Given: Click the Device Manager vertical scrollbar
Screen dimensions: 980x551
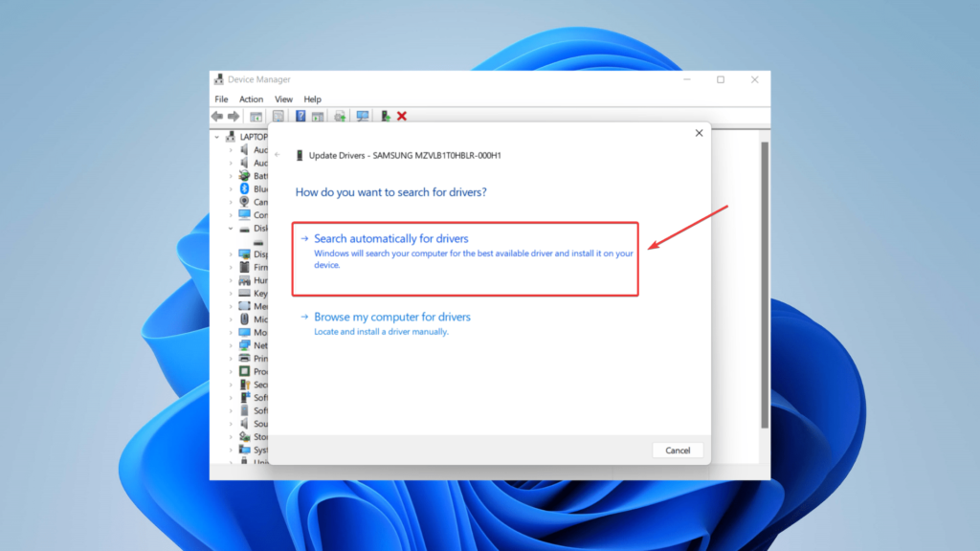Looking at the screenshot, I should (x=764, y=287).
